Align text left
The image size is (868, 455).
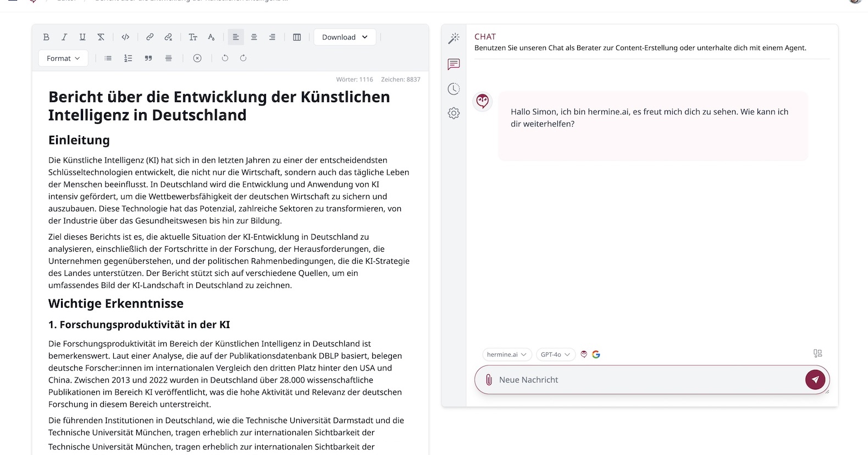pyautogui.click(x=236, y=37)
